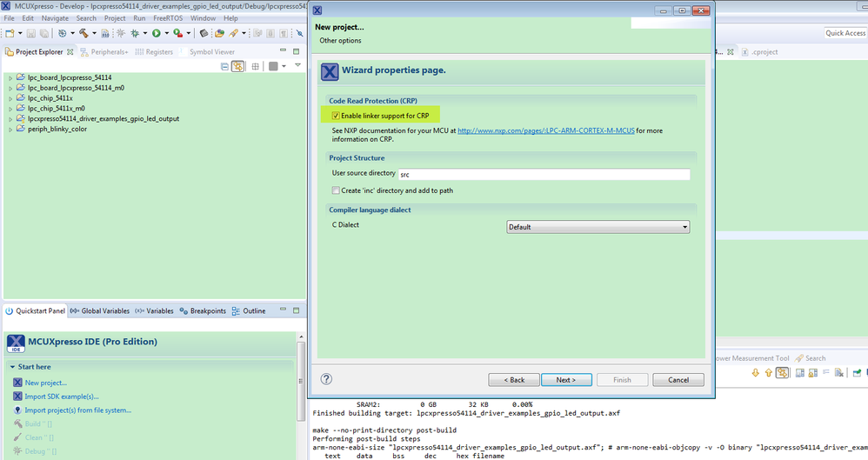Image resolution: width=868 pixels, height=460 pixels.
Task: Open the build hammer dropdown arrow
Action: coord(94,33)
